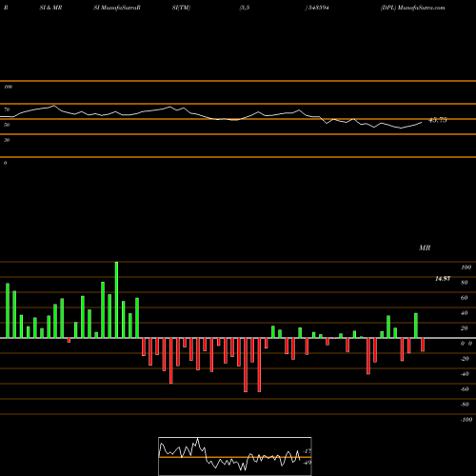Click the MR axis label -100
The width and height of the screenshot is (476, 476).
point(466,420)
